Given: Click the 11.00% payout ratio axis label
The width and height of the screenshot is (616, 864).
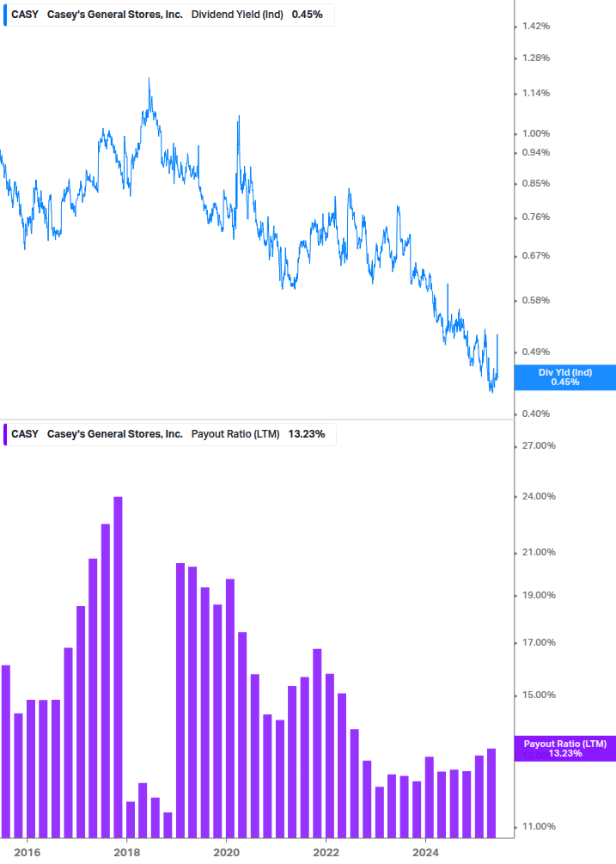Looking at the screenshot, I should click(x=539, y=826).
